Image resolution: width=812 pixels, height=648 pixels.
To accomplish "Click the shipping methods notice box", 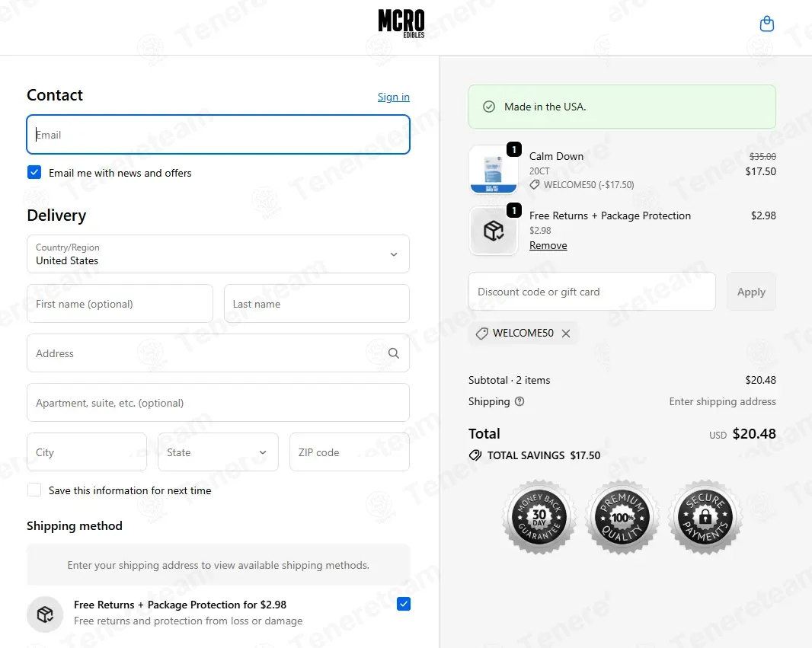I will [x=218, y=565].
